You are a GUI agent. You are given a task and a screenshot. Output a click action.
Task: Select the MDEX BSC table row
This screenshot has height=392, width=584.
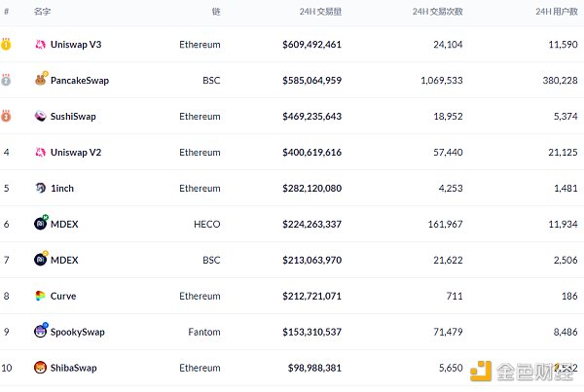click(292, 260)
